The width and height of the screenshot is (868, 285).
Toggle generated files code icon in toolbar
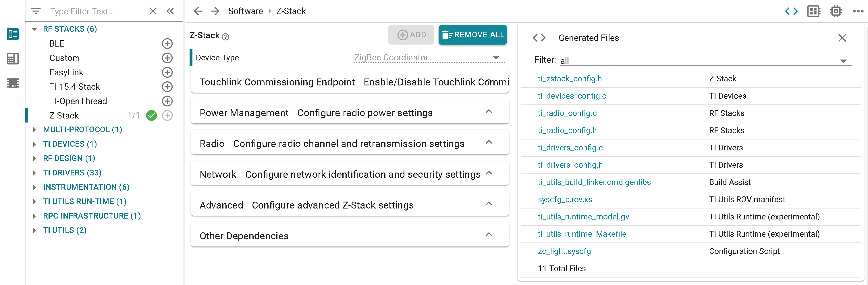click(791, 11)
